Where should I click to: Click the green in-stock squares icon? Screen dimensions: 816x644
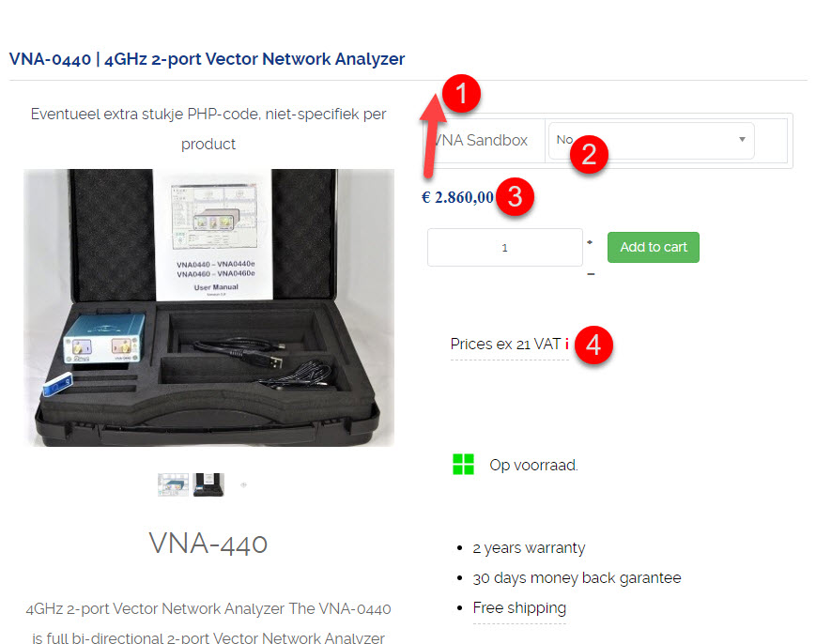[x=463, y=464]
